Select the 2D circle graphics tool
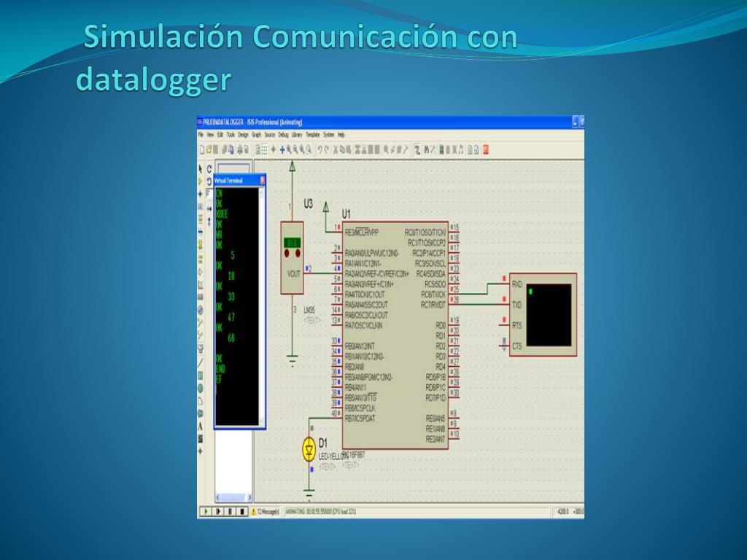 [x=201, y=389]
